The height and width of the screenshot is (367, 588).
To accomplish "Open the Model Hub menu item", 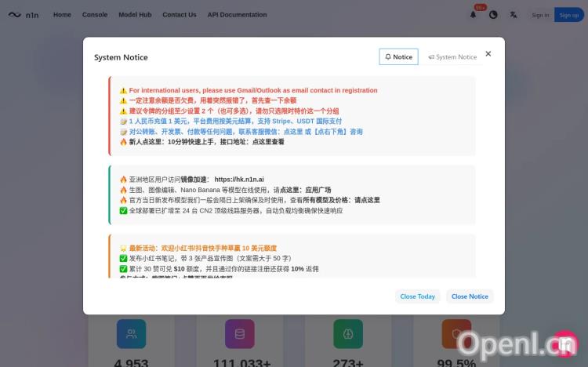I will pos(135,15).
